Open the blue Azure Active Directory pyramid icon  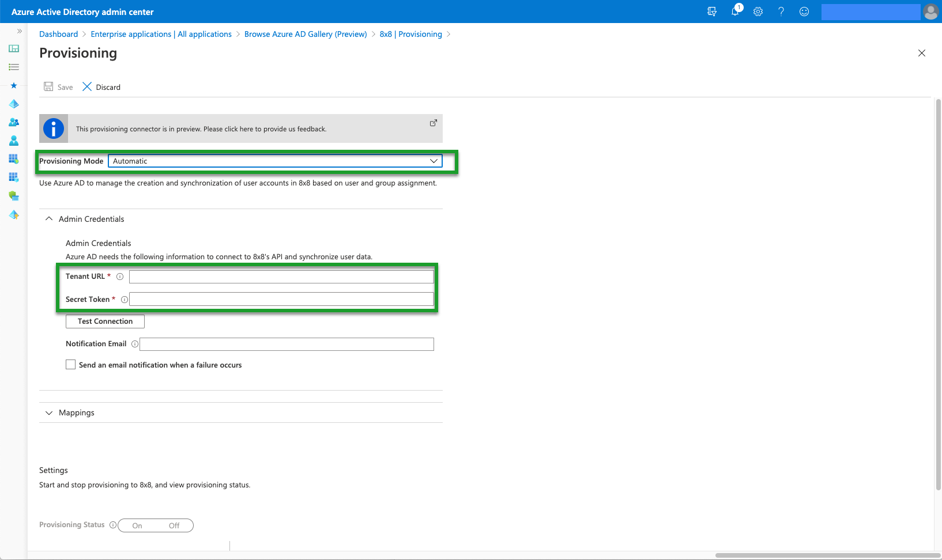pos(14,104)
